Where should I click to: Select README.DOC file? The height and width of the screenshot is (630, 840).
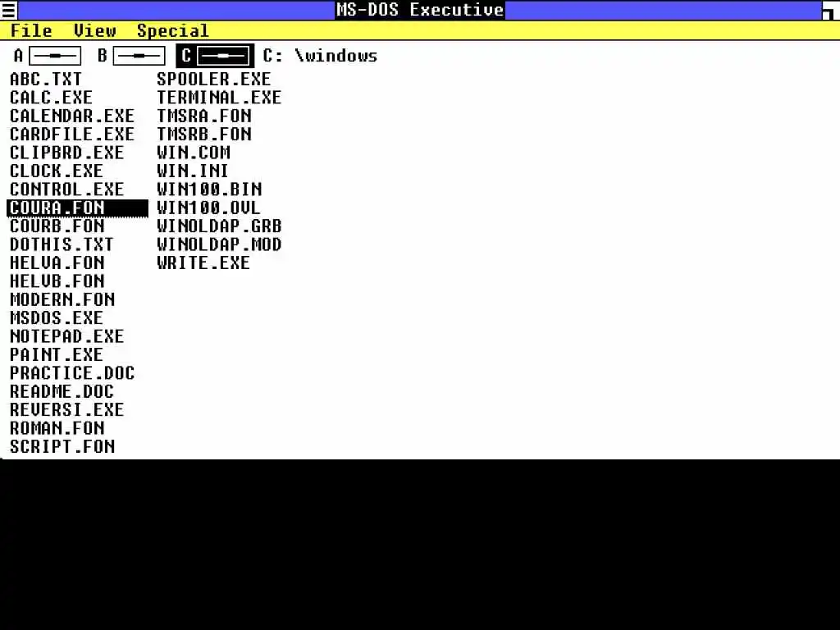click(x=62, y=391)
